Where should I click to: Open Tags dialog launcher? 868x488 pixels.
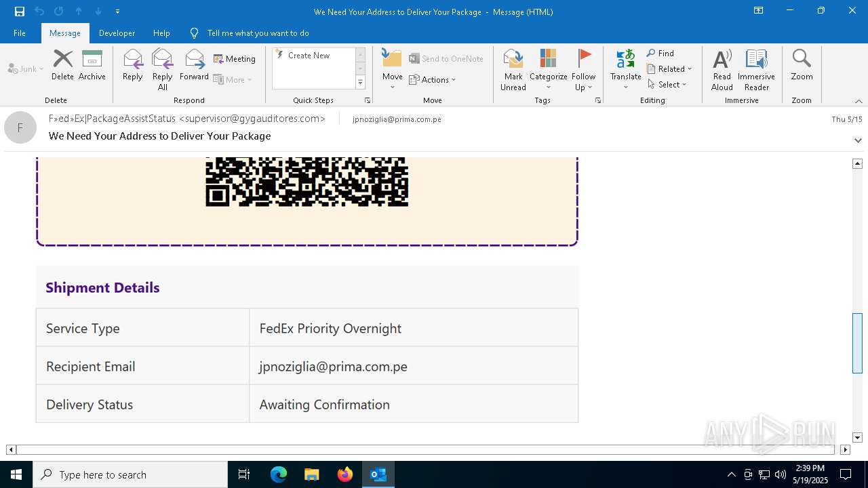pos(598,100)
